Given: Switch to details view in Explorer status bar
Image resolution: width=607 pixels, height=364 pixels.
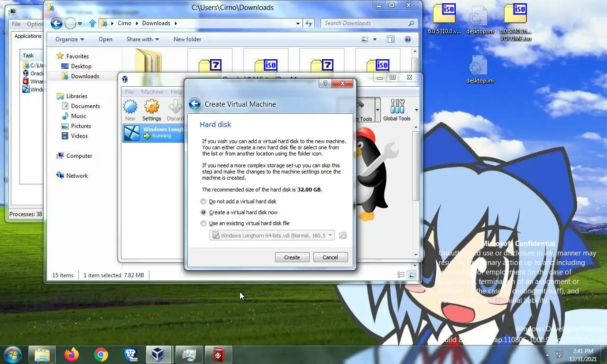Looking at the screenshot, I should pos(401,275).
